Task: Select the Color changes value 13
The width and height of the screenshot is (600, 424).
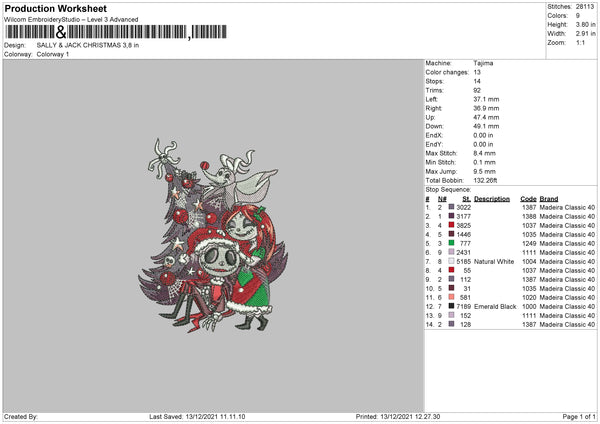Action: pos(477,72)
